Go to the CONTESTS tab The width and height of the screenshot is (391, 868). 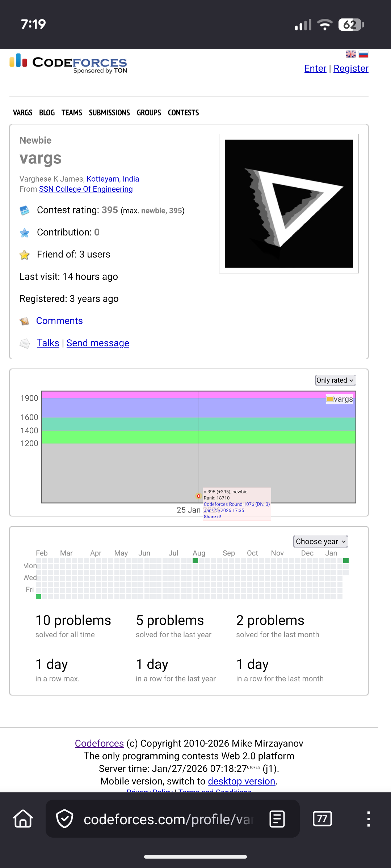[x=183, y=113]
